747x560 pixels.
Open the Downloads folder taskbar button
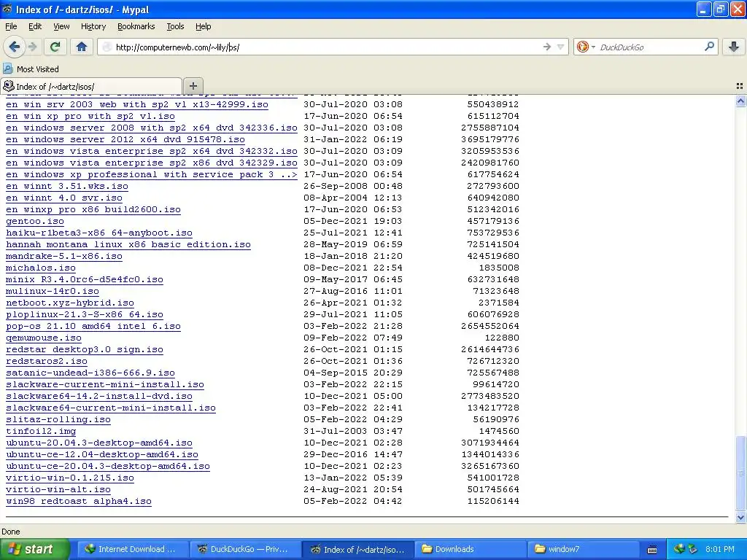point(470,549)
